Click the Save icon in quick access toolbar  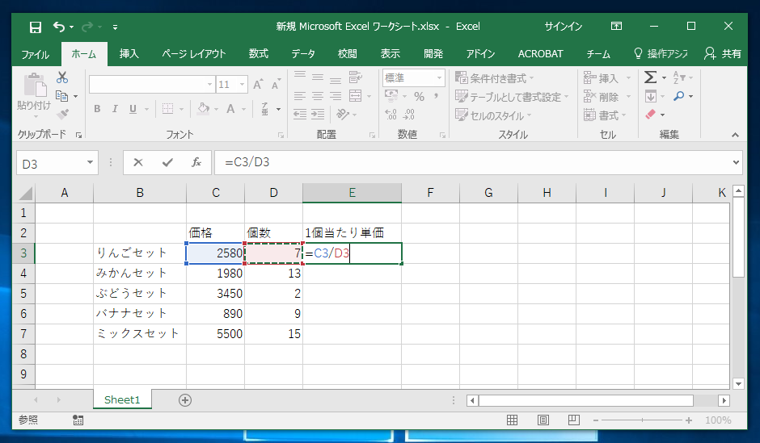pos(35,26)
